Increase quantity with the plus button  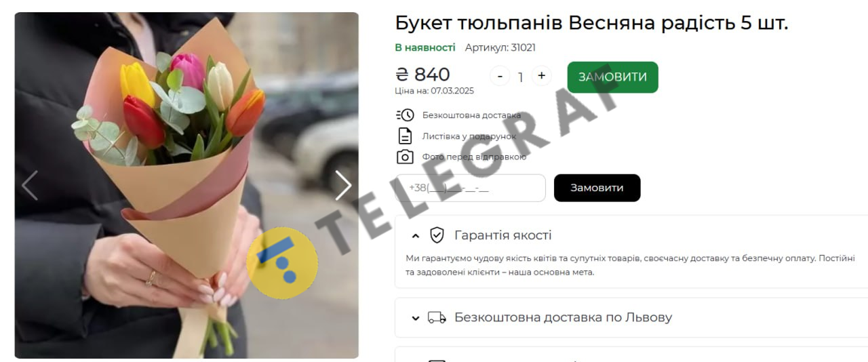point(541,76)
